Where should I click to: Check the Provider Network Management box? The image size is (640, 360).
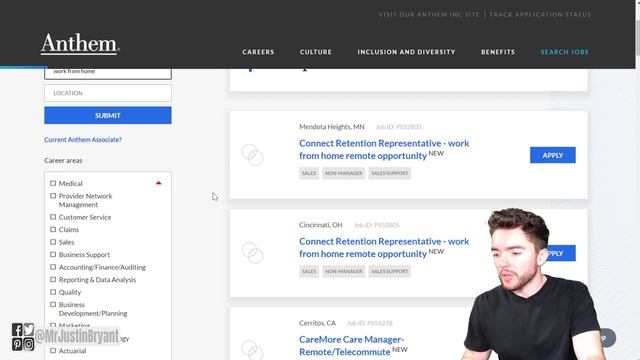click(53, 196)
